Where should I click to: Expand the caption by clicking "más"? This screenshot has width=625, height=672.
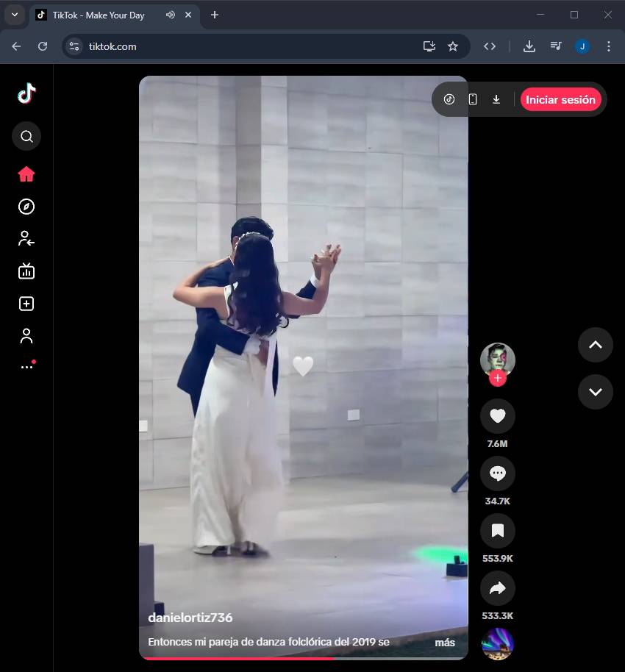coord(444,643)
